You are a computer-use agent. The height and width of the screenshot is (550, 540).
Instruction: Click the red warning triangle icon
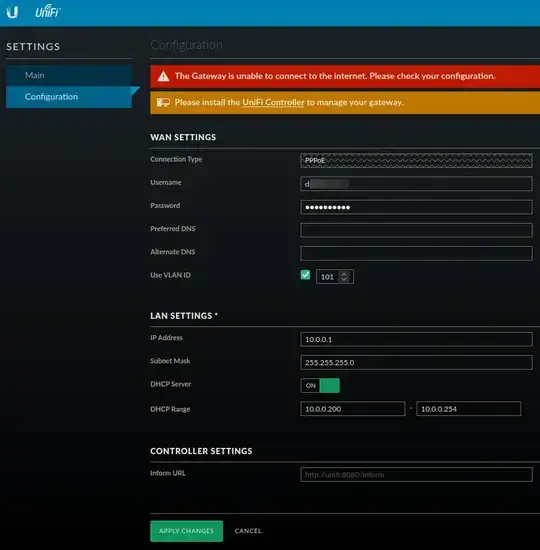[x=164, y=76]
